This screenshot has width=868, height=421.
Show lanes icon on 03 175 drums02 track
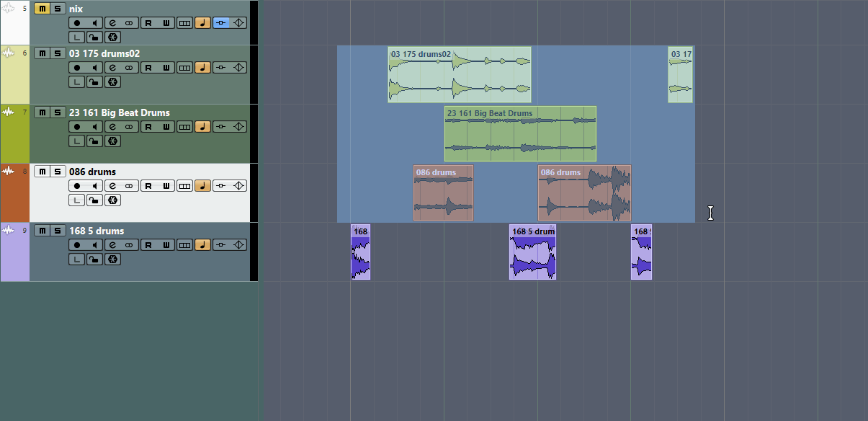coord(185,68)
